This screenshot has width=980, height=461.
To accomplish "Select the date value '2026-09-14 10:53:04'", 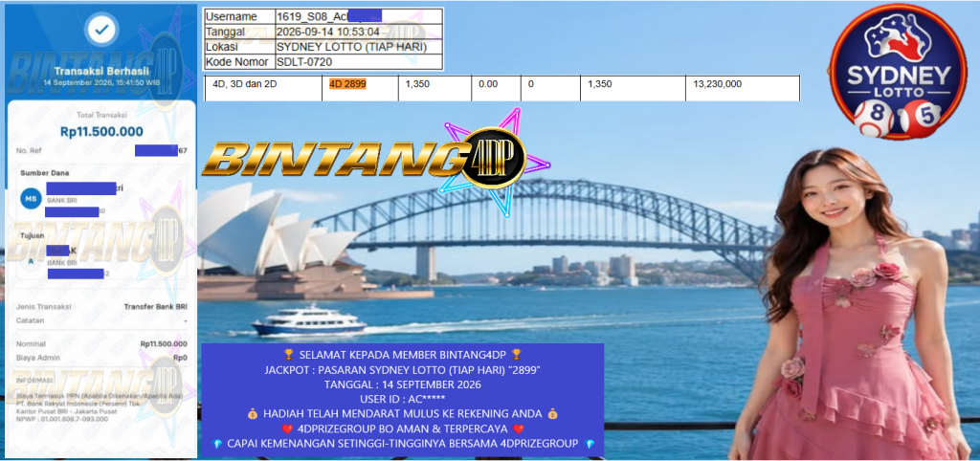I will [328, 32].
